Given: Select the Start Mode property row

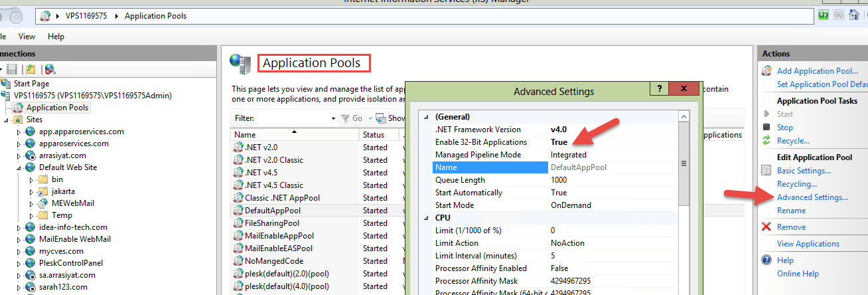Looking at the screenshot, I should [x=555, y=205].
